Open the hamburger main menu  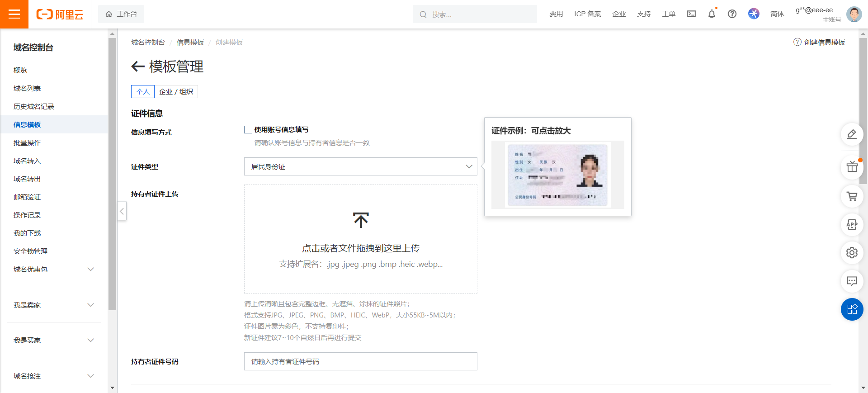[x=14, y=14]
